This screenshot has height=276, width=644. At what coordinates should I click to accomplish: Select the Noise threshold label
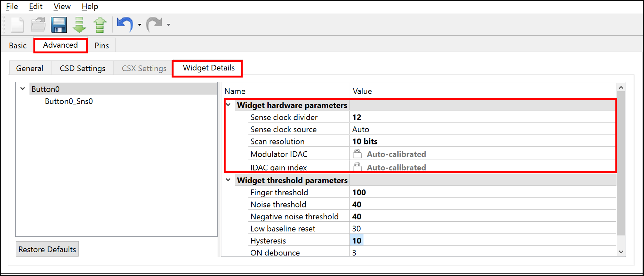tap(278, 205)
